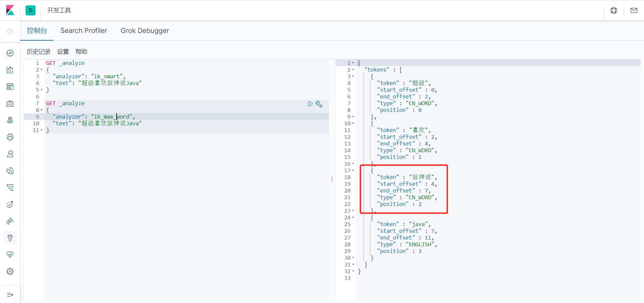Screen dimensions: 644x303
Task: Open Stack Monitoring heartbeat icon
Action: (10, 255)
